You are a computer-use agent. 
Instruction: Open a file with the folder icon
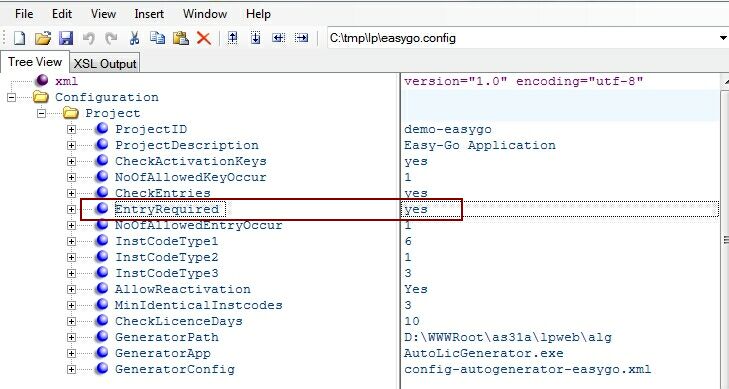[x=42, y=38]
